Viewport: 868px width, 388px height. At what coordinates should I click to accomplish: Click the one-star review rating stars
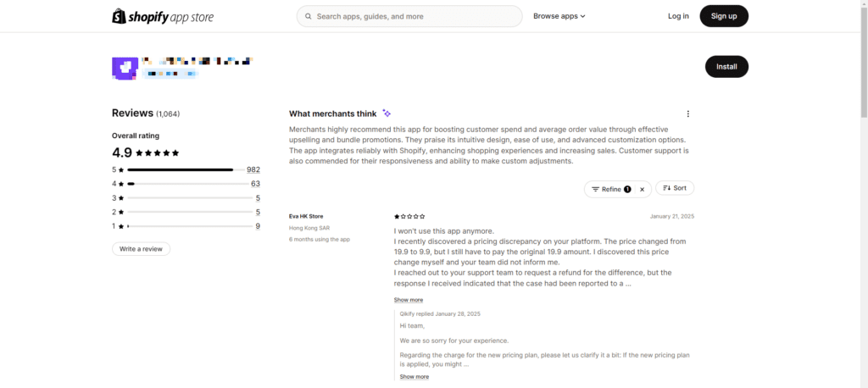tap(409, 217)
